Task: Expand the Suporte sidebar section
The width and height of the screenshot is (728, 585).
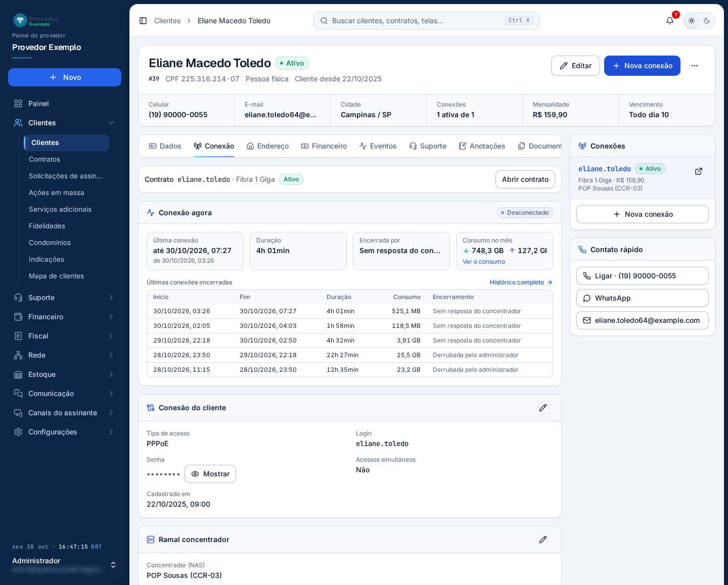Action: pos(65,298)
